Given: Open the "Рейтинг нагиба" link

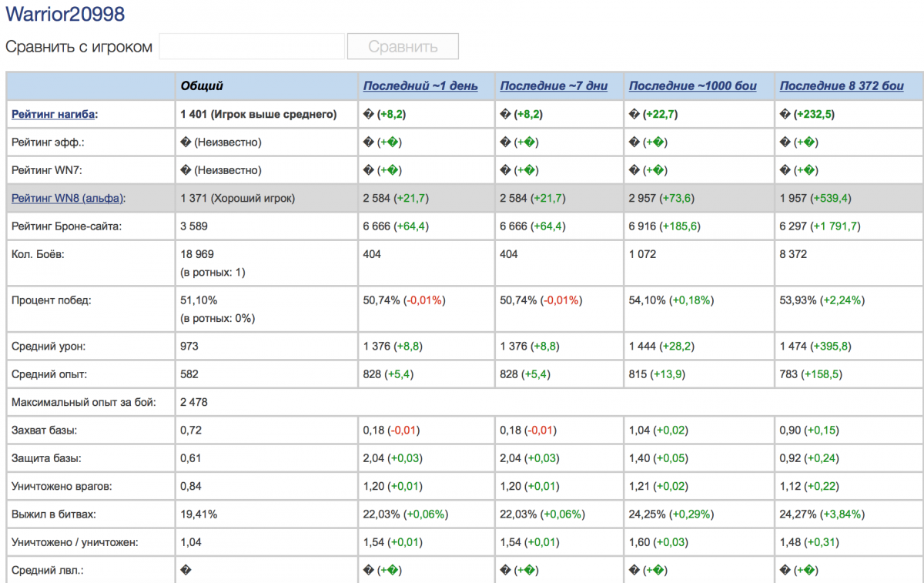Looking at the screenshot, I should pos(54,115).
